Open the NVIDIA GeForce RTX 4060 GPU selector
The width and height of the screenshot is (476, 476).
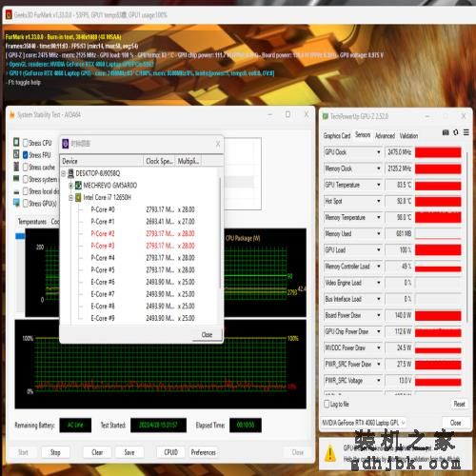coord(364,423)
